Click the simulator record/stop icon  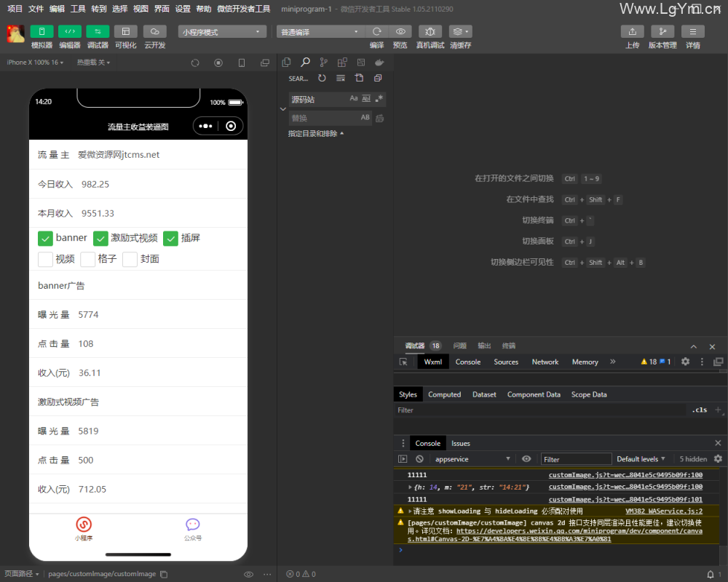pyautogui.click(x=218, y=63)
